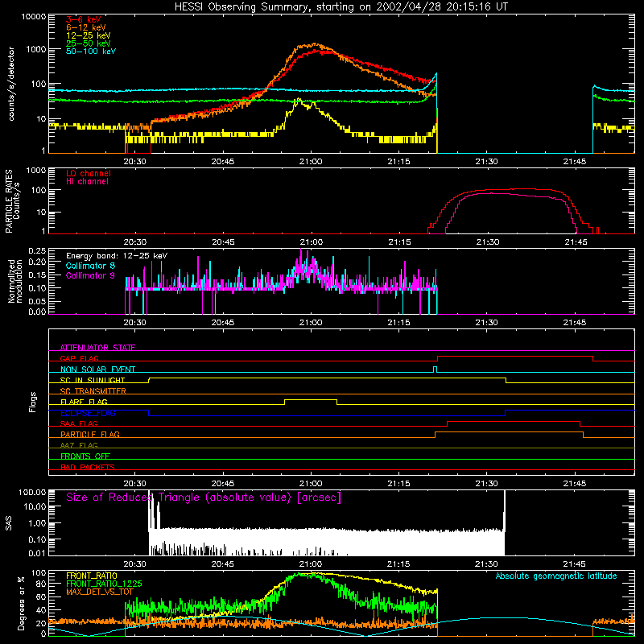644x644 pixels.
Task: Click the 21:15 time label under Flags panel
Action: click(x=398, y=484)
